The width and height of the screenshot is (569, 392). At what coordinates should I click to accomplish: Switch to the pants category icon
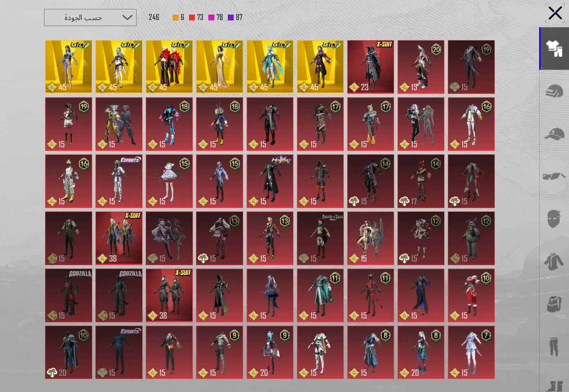(x=554, y=346)
